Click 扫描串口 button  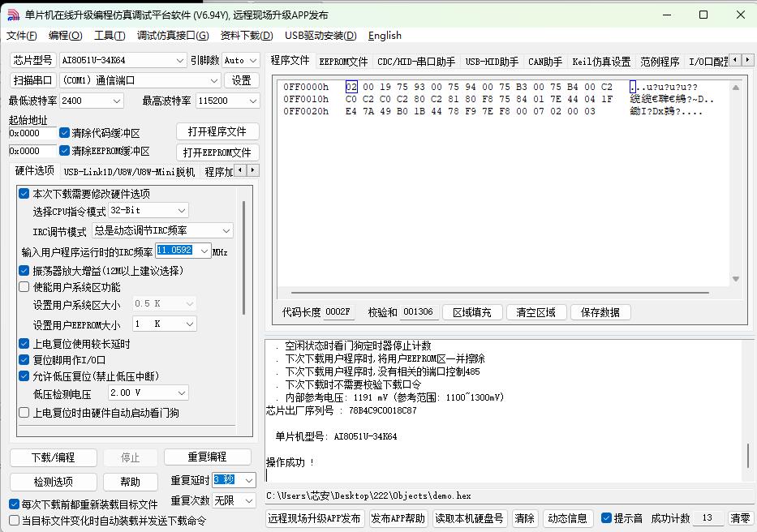tap(32, 80)
